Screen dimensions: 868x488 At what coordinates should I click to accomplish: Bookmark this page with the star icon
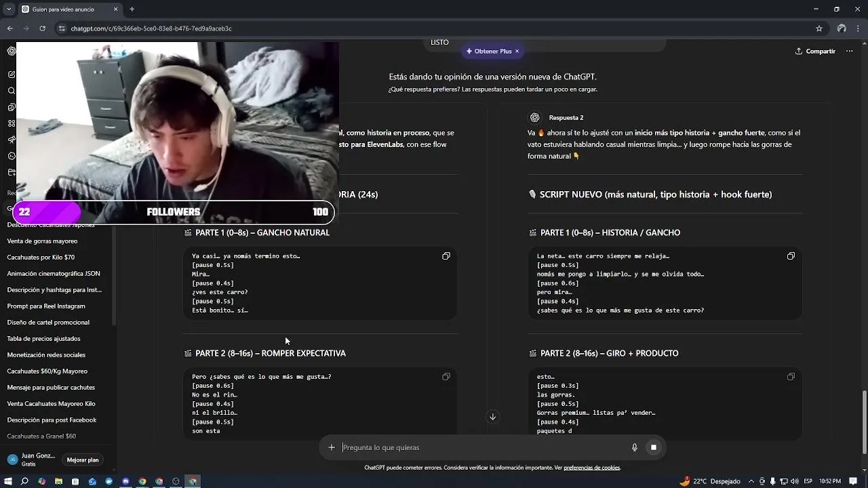[819, 28]
